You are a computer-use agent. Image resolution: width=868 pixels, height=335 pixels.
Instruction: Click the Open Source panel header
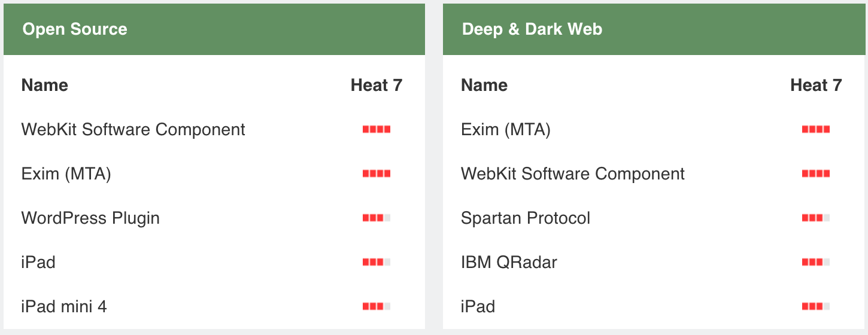(75, 29)
